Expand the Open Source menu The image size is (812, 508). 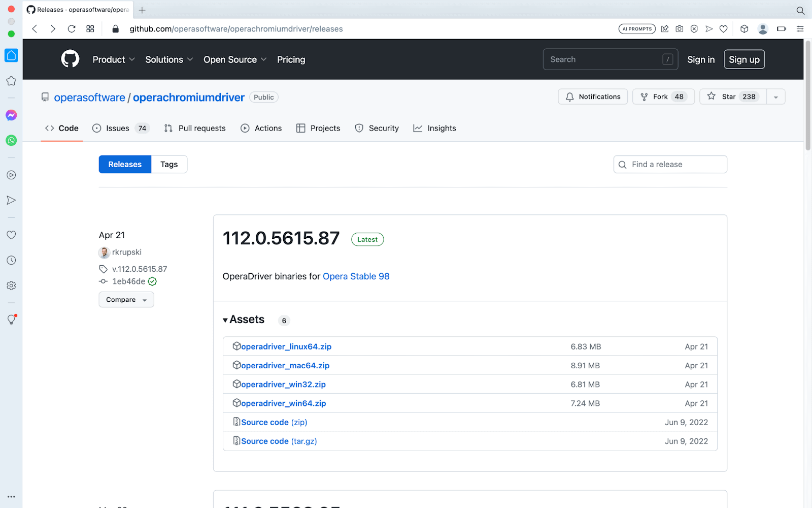pos(235,59)
